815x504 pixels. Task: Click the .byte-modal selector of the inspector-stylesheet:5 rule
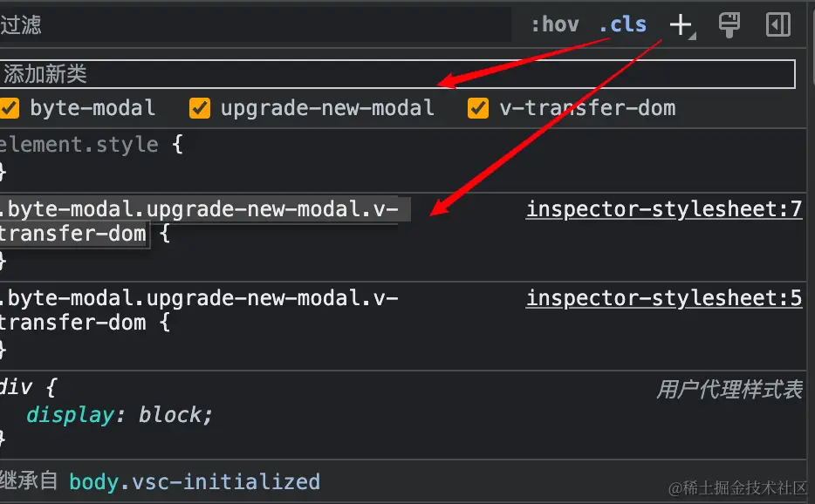pos(199,310)
